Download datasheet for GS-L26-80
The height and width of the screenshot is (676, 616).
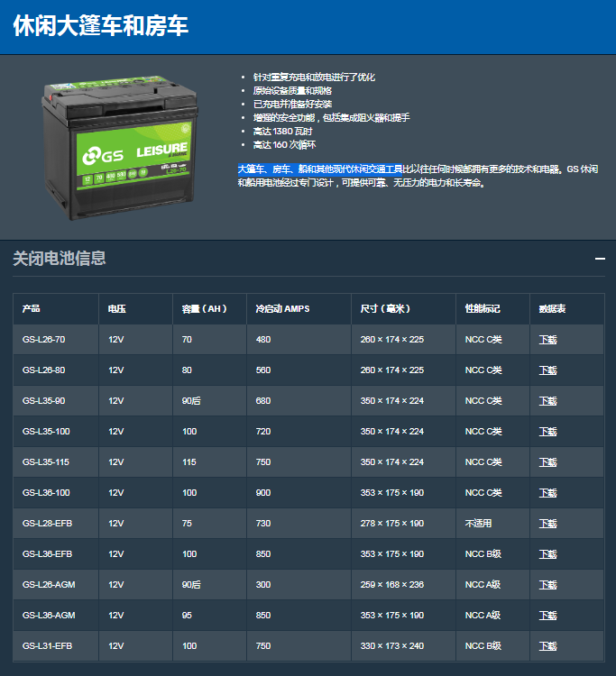pos(547,370)
